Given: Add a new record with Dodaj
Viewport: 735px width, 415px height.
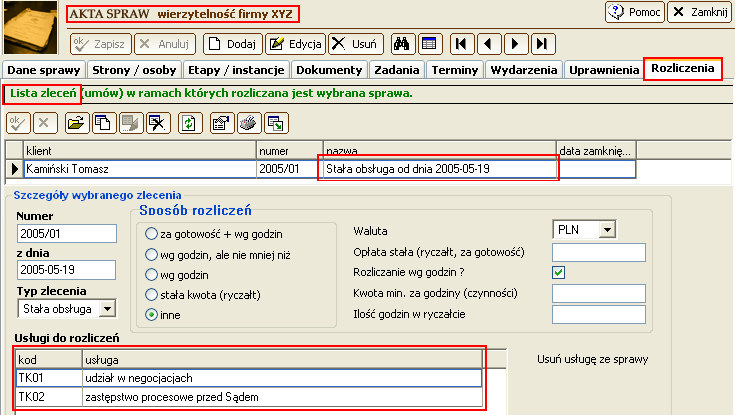Looking at the screenshot, I should (232, 44).
